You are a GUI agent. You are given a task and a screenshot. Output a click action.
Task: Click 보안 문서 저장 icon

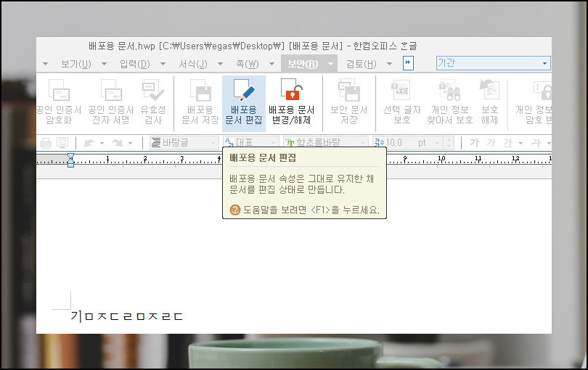point(349,90)
